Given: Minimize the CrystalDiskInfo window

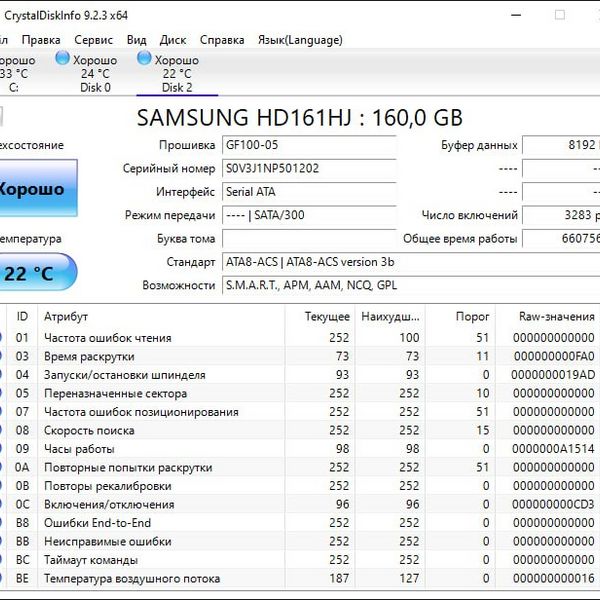Looking at the screenshot, I should click(x=516, y=15).
